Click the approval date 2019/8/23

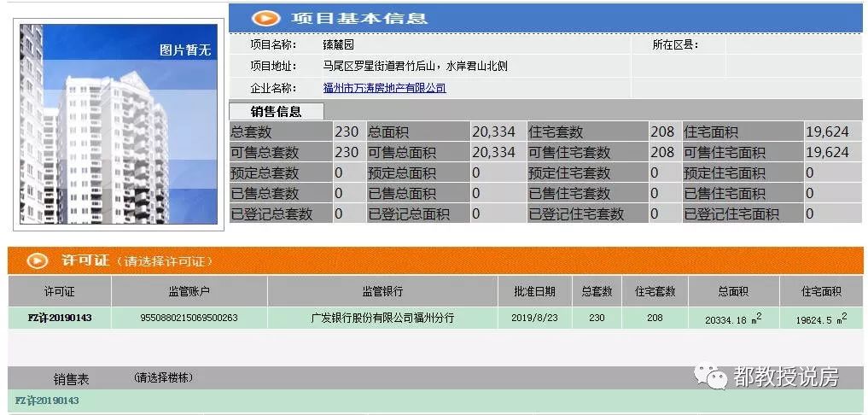(535, 318)
